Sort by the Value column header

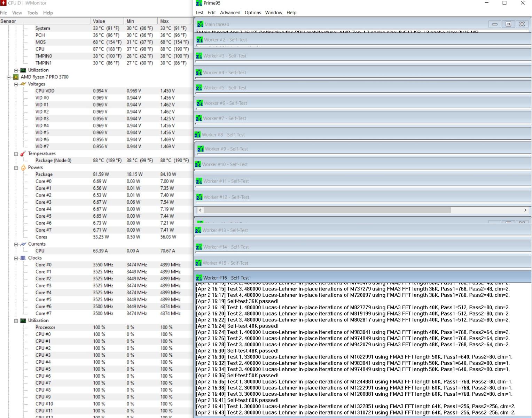107,21
